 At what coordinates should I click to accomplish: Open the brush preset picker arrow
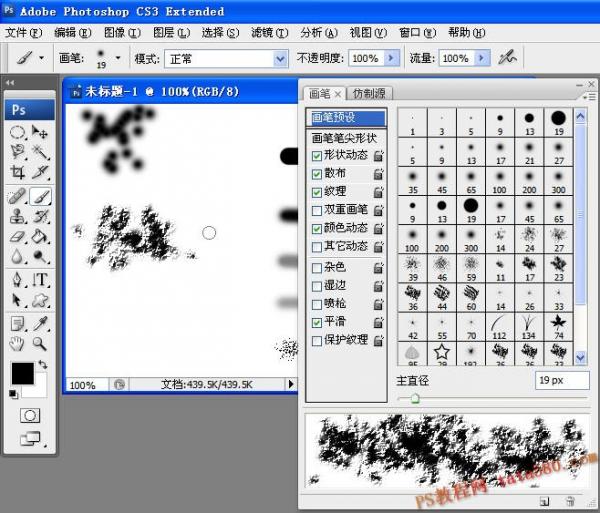pyautogui.click(x=119, y=59)
